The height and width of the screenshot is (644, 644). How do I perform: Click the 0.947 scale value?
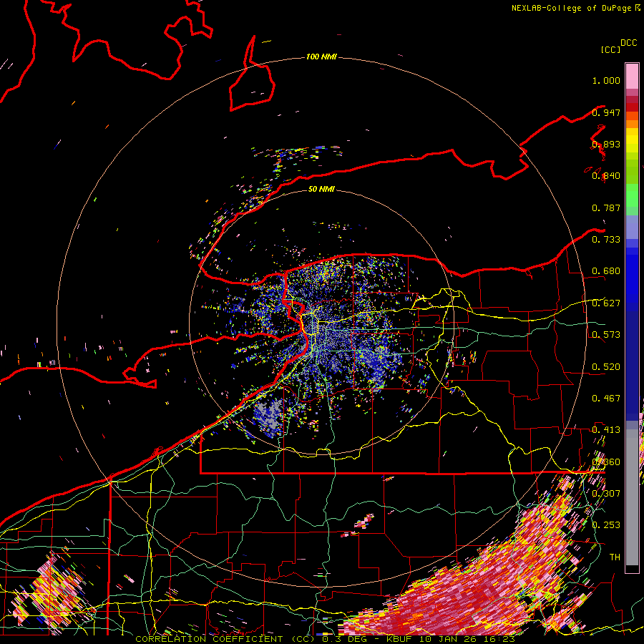(606, 112)
